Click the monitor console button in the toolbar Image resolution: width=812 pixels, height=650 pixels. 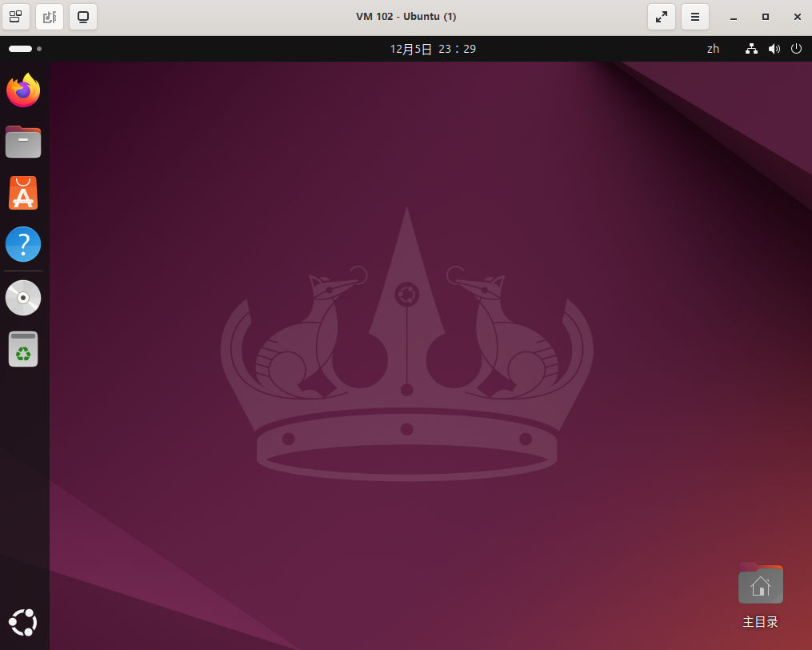tap(82, 17)
